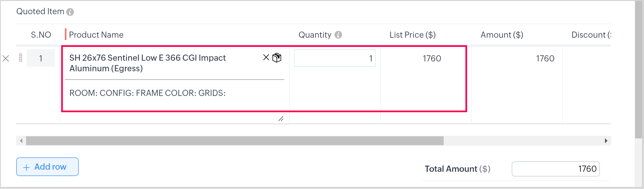Click the Product Name column header
The height and width of the screenshot is (189, 644).
point(96,35)
